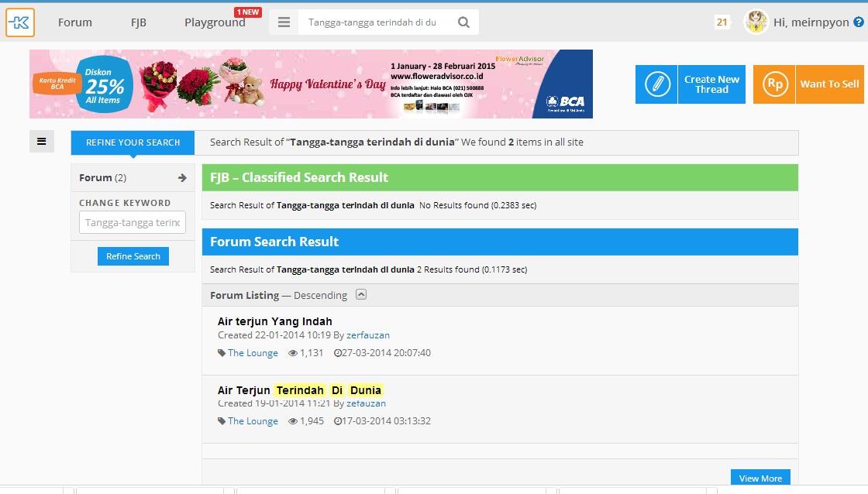Click the pencil Create Thread icon
The height and width of the screenshot is (494, 868).
656,84
